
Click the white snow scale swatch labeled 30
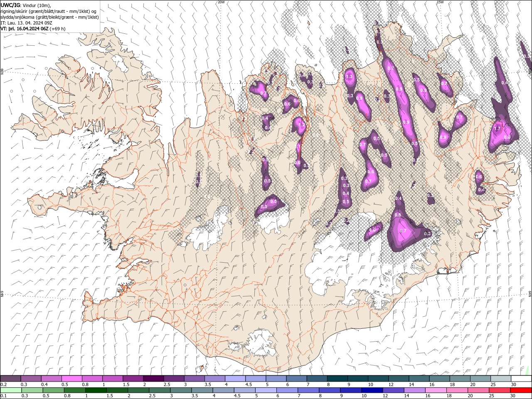click(521, 379)
